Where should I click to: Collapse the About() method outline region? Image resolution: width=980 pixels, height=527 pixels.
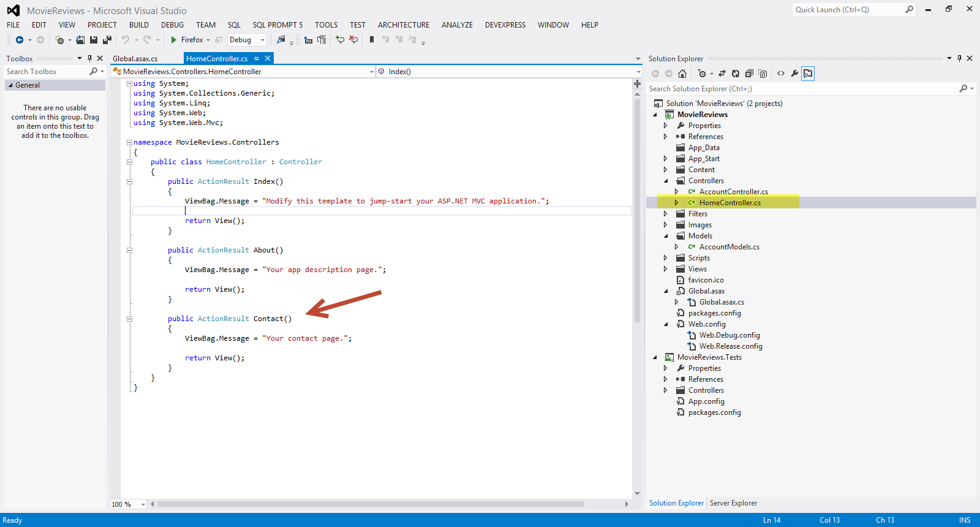point(129,251)
